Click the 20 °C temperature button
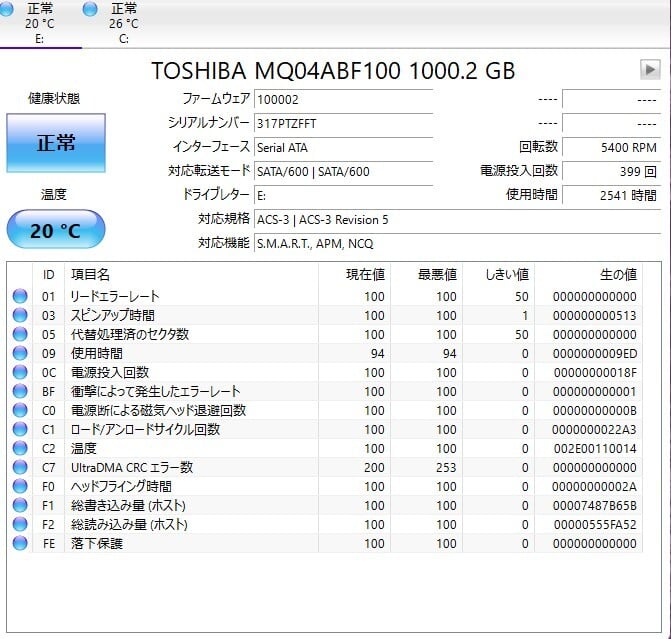The width and height of the screenshot is (671, 639). point(56,230)
